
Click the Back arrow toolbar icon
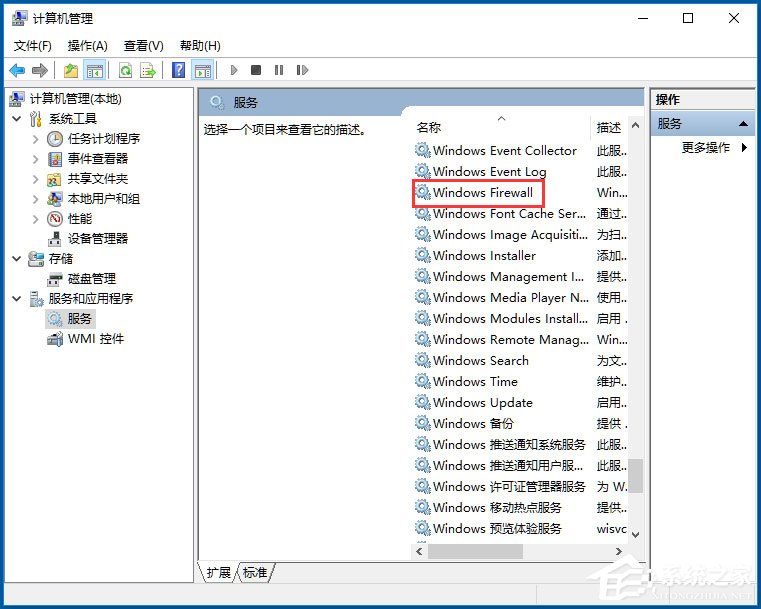(x=17, y=70)
